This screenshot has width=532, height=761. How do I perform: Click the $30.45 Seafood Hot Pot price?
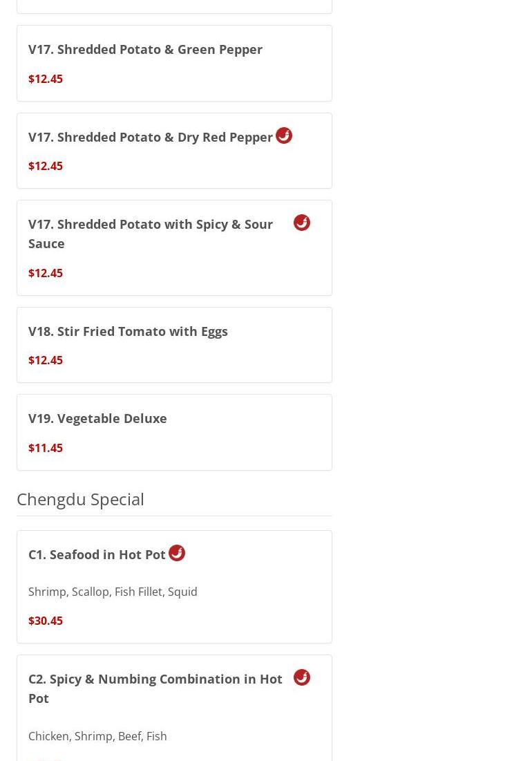pos(46,621)
